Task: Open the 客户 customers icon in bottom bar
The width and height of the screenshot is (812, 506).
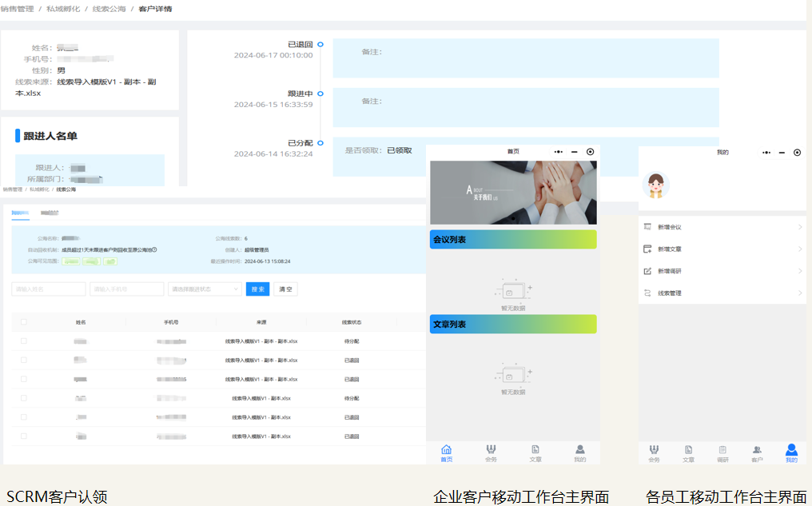Action: click(x=757, y=451)
